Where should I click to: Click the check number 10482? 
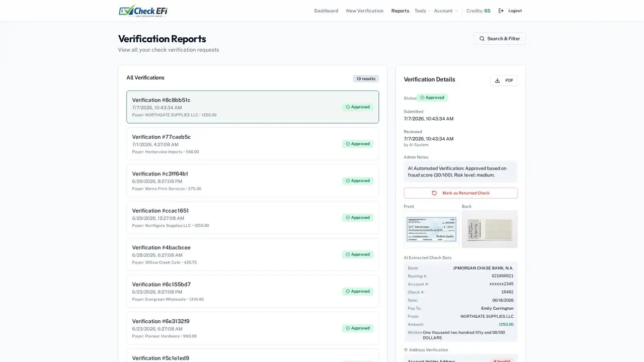click(507, 292)
